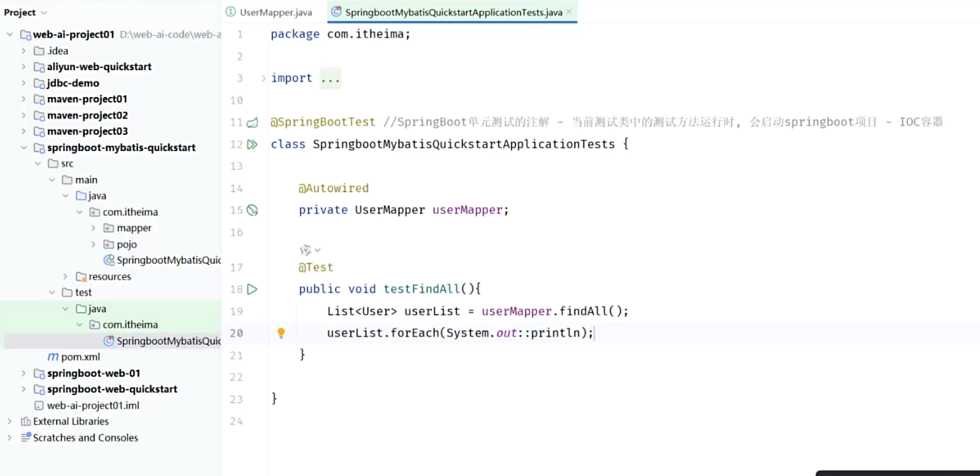Expand the aliyun-web-quickstart module
This screenshot has height=476, width=980.
tap(24, 67)
